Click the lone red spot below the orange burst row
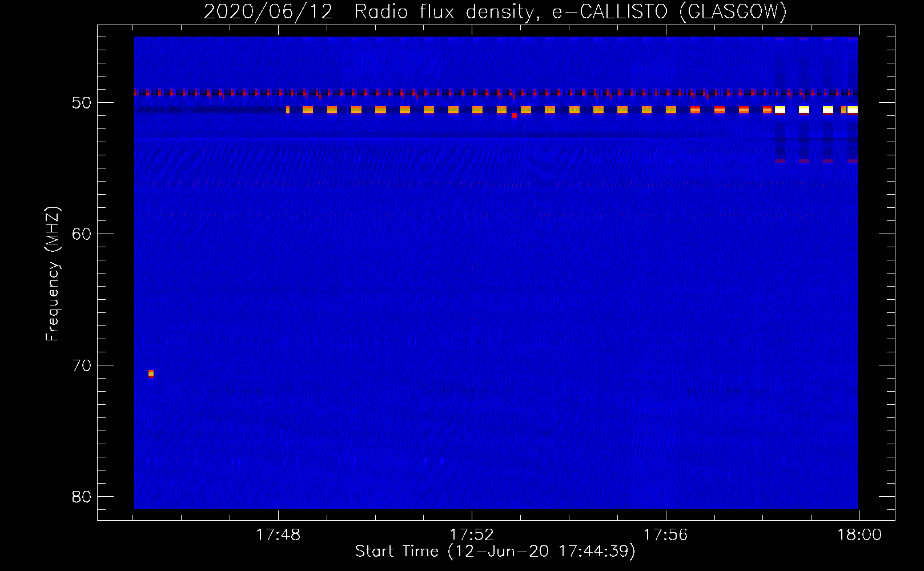 pos(514,115)
